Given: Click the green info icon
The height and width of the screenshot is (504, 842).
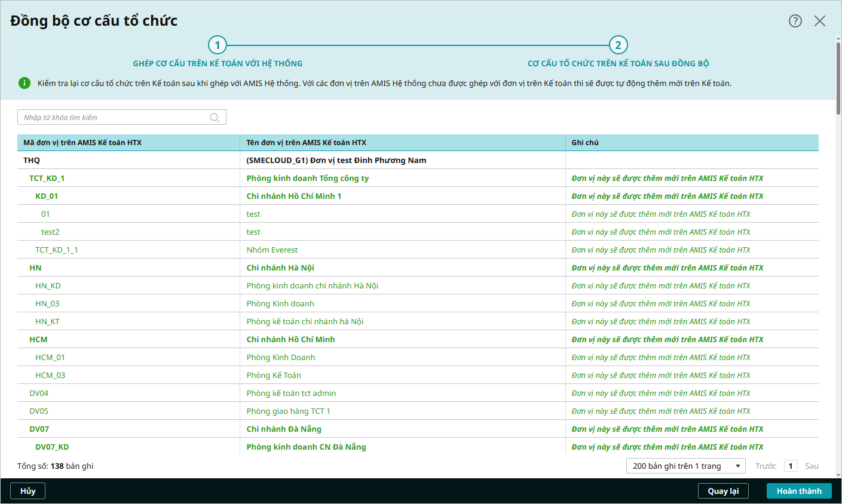Looking at the screenshot, I should (25, 83).
